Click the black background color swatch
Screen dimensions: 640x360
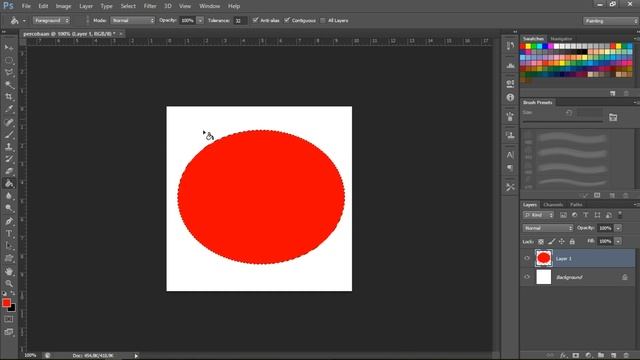point(13,309)
